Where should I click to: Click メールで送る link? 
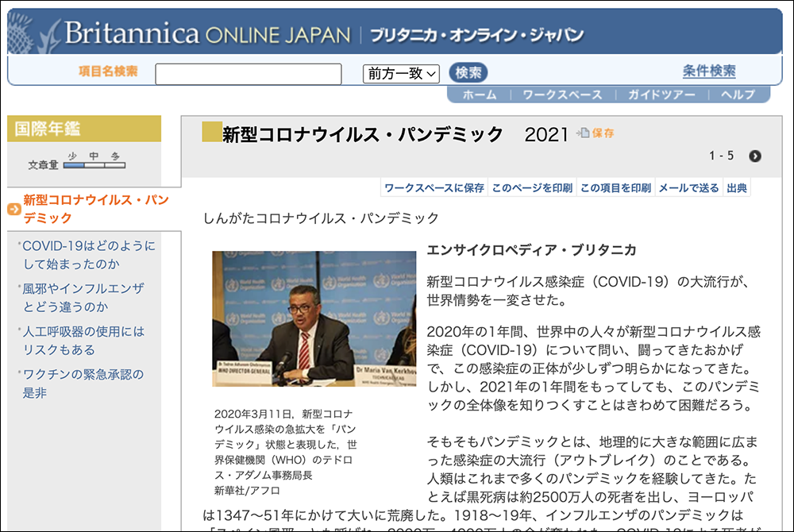click(688, 188)
